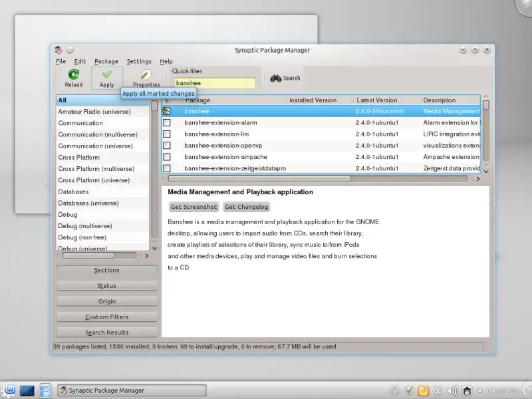
Task: Click the round pin button beside the title bar icon
Action: (70, 50)
